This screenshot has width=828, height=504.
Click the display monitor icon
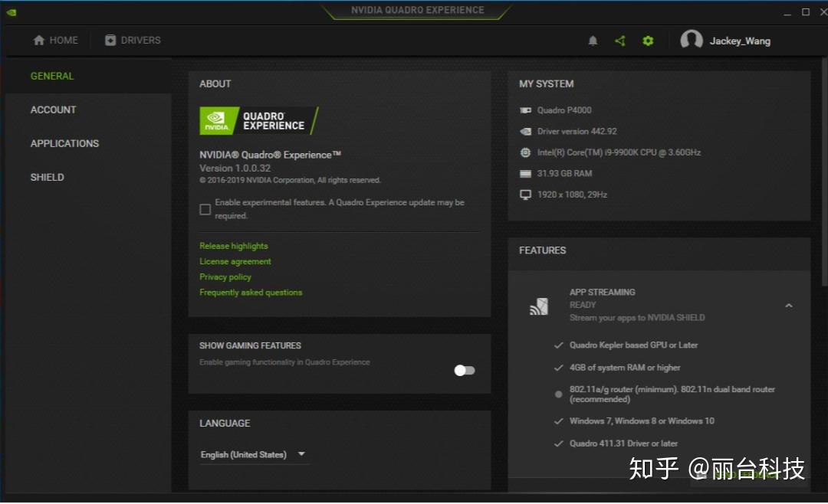(525, 195)
